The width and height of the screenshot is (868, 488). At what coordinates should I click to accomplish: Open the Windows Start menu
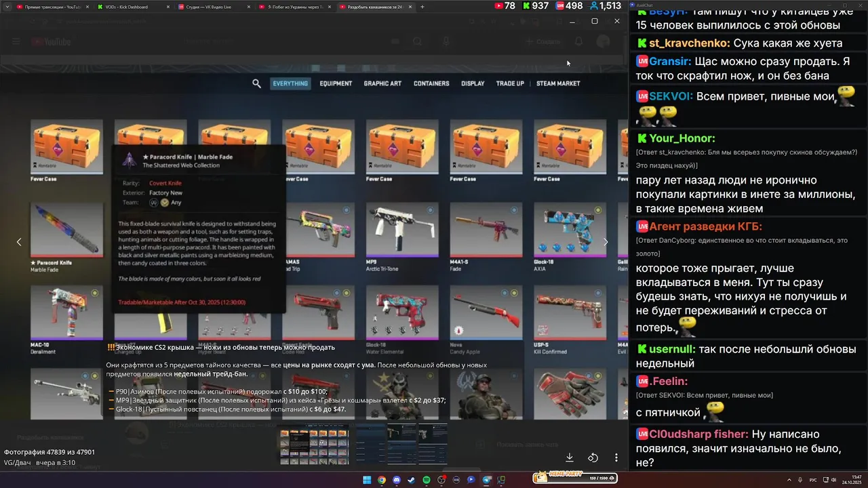click(367, 480)
